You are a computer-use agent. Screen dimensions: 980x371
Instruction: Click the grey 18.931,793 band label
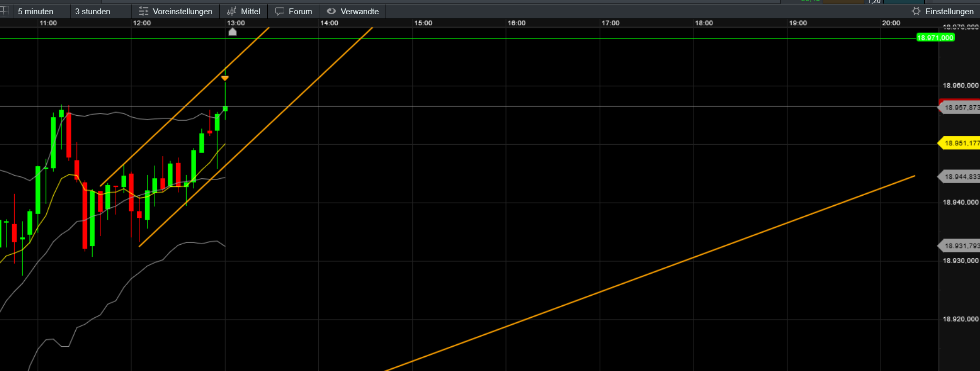tap(959, 246)
